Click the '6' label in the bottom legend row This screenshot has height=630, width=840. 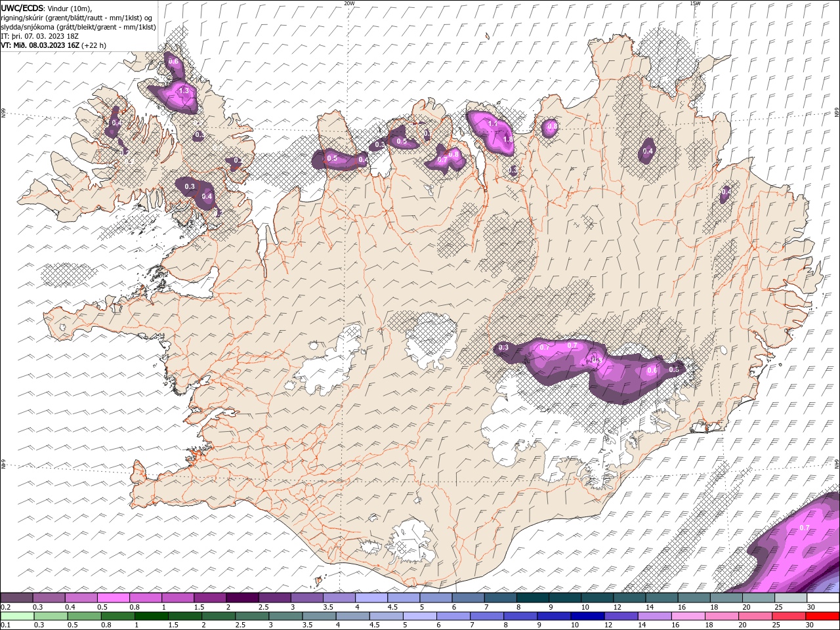click(x=437, y=625)
